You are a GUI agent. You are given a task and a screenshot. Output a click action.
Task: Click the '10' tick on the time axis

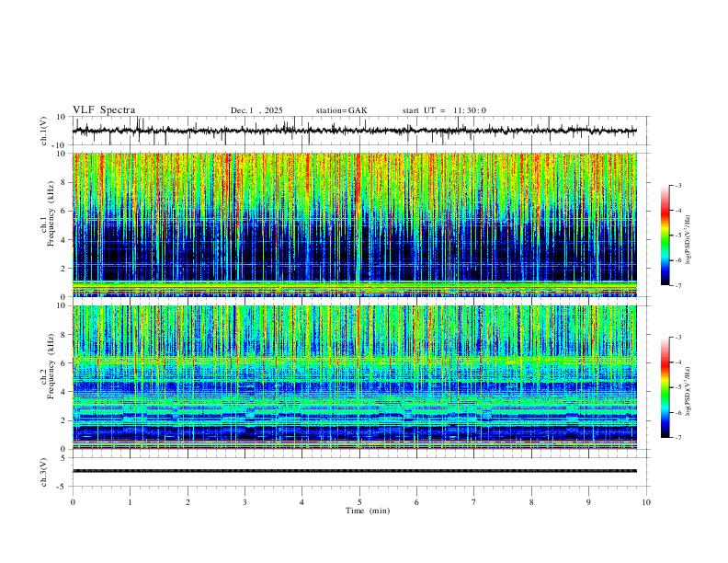coord(646,502)
